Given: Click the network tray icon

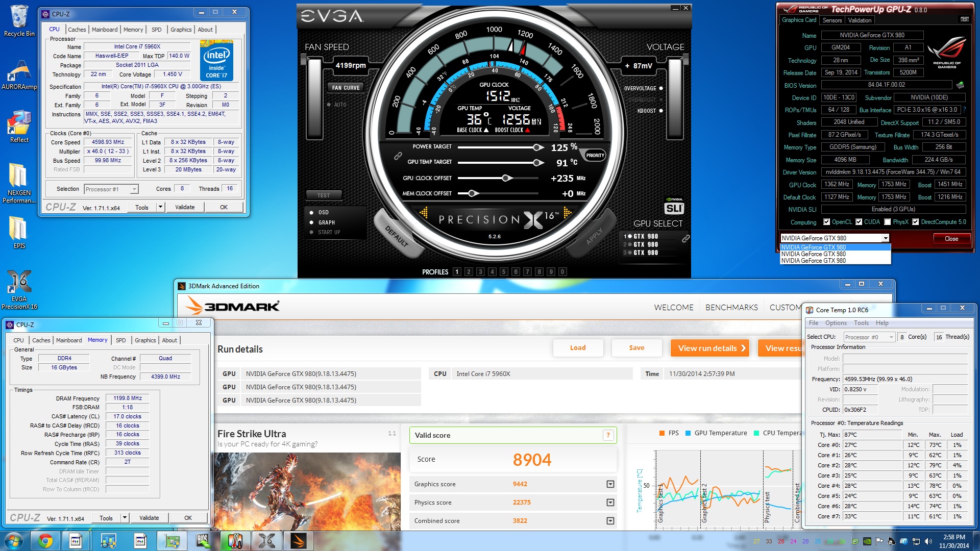Looking at the screenshot, I should click(916, 541).
